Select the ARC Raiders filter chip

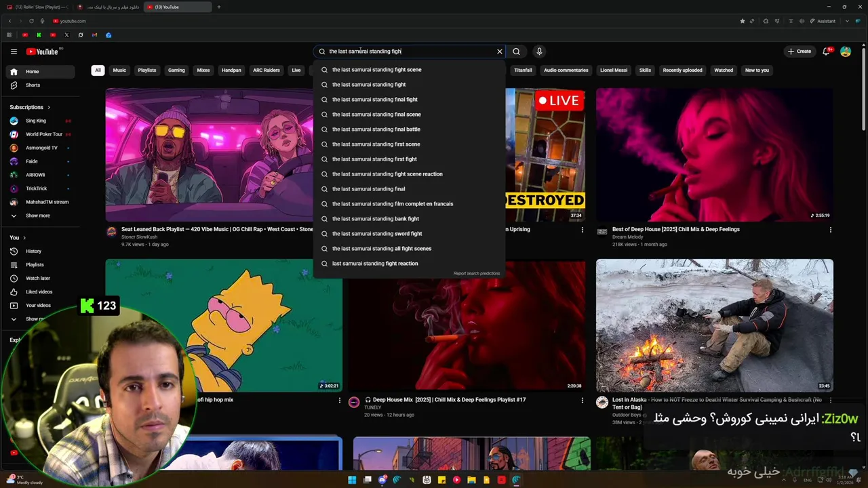click(x=267, y=70)
